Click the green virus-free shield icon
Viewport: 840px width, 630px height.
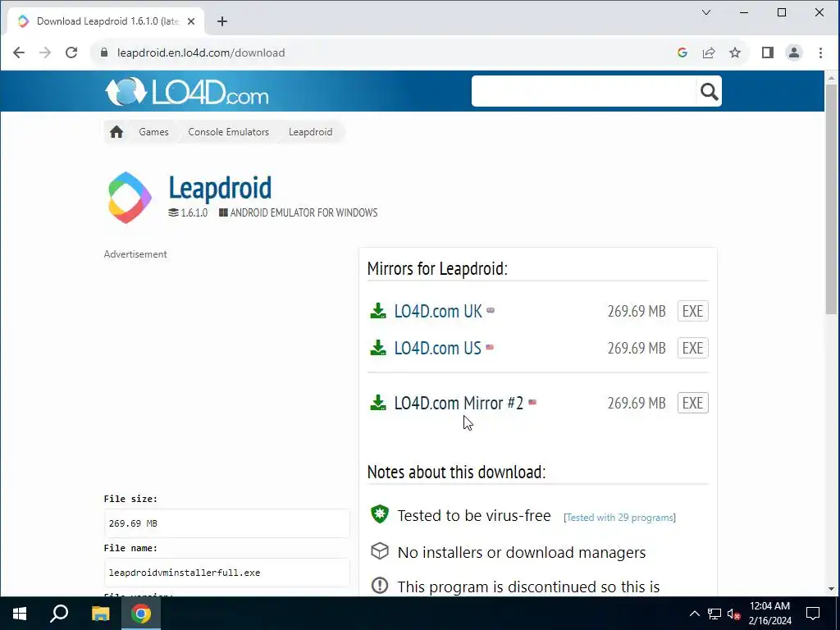point(380,514)
